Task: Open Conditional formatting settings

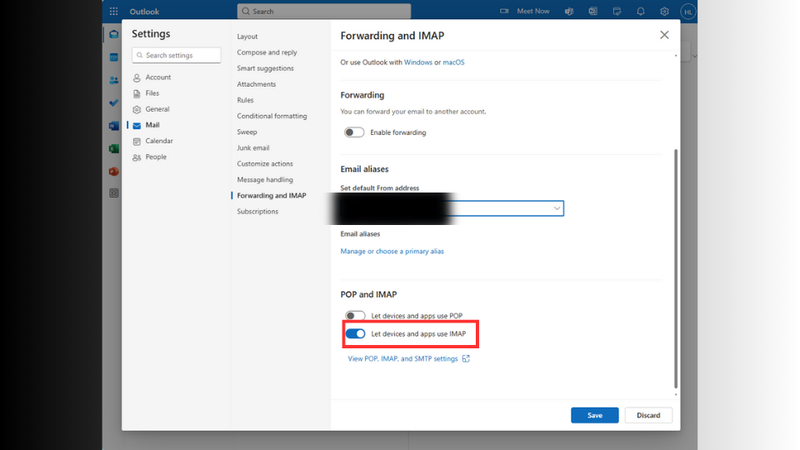Action: pos(272,116)
